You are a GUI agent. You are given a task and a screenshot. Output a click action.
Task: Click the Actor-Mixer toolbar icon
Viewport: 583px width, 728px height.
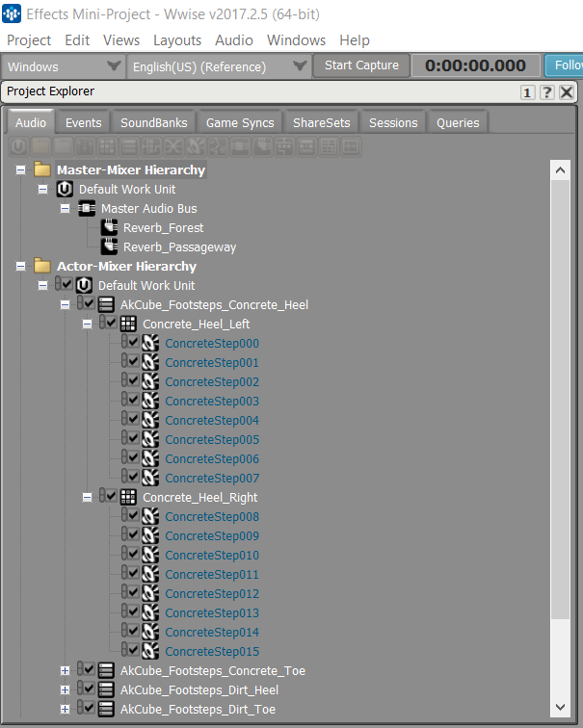click(x=85, y=146)
